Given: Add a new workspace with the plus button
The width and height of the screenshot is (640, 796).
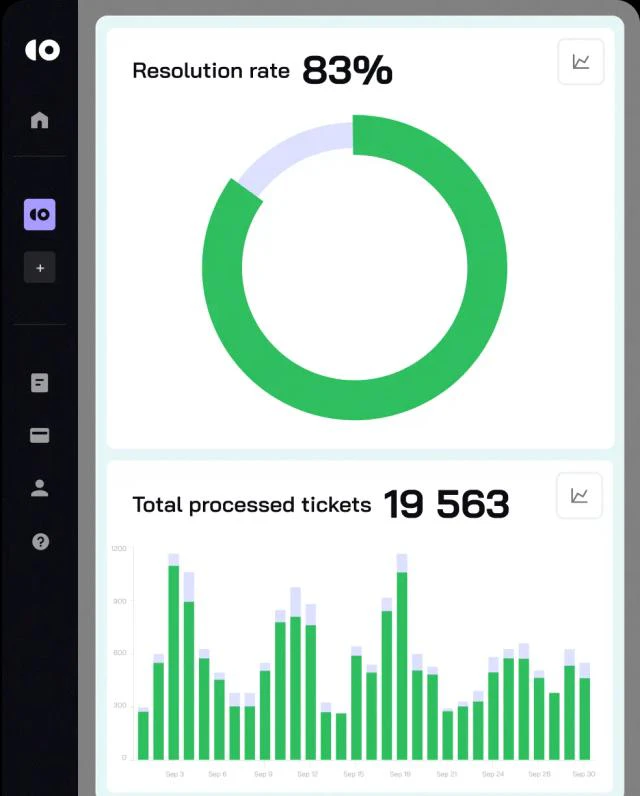Looking at the screenshot, I should coord(40,268).
